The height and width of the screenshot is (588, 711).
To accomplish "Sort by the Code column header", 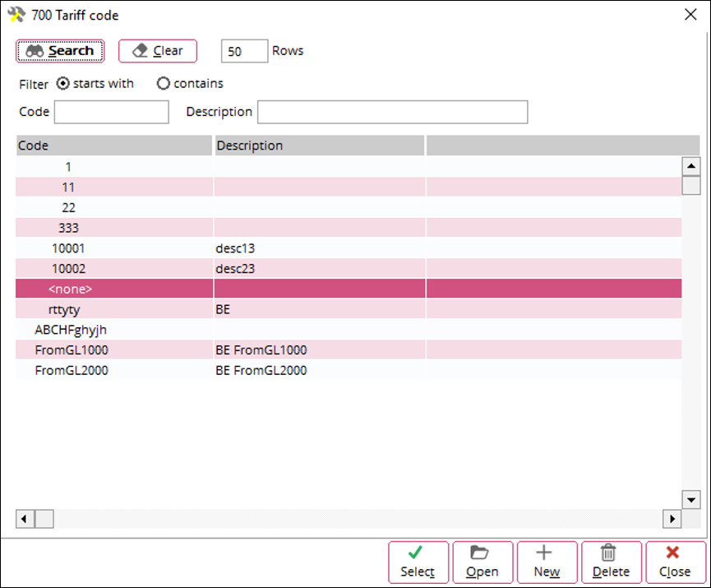I will tap(113, 146).
